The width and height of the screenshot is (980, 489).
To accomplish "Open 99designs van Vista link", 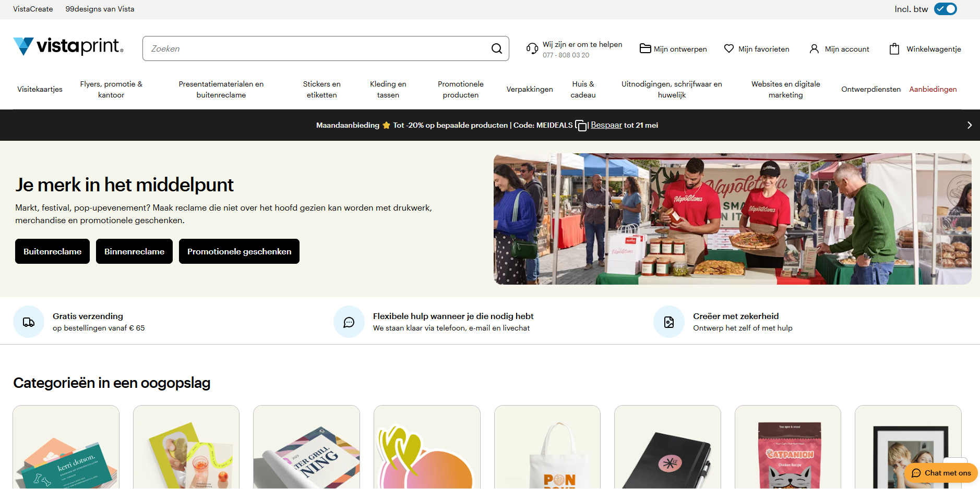I will pos(100,9).
